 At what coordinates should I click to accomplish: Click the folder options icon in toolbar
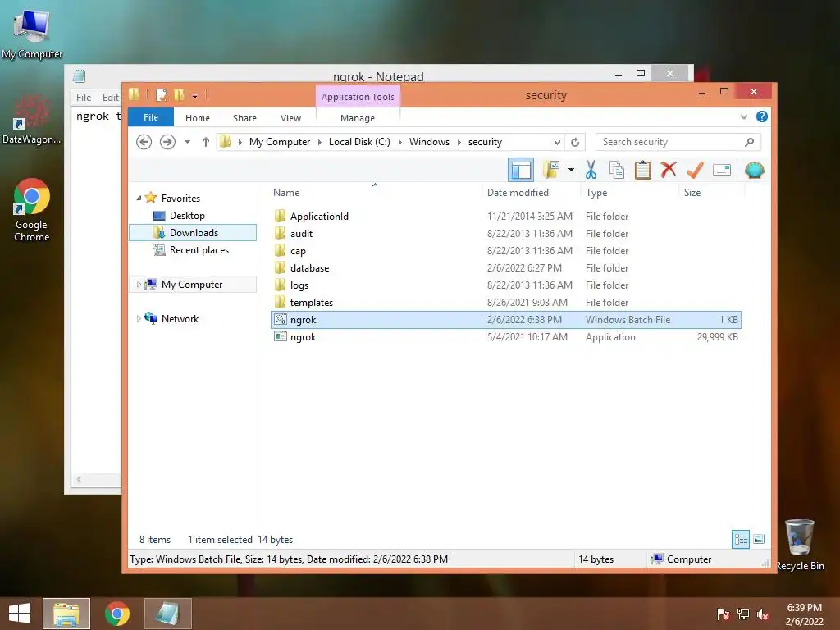pos(551,171)
